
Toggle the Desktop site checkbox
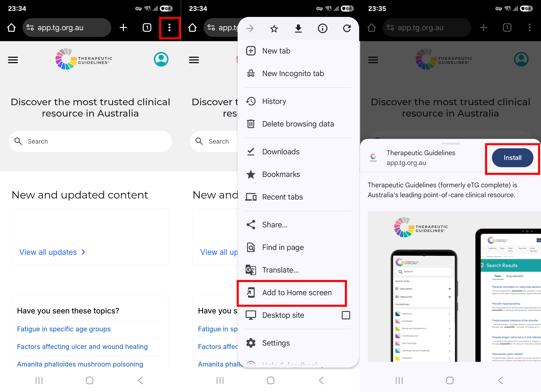(x=346, y=315)
